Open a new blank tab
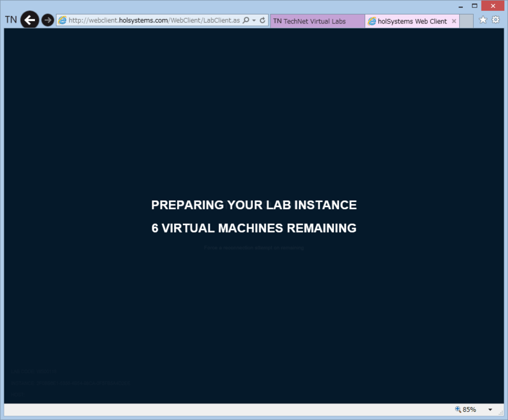 (467, 21)
